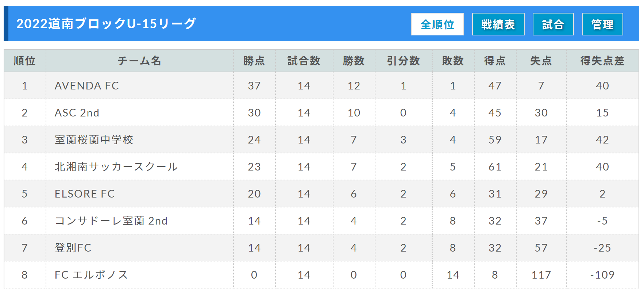Image resolution: width=644 pixels, height=291 pixels.
Task: Click the 試合数 column header
Action: pyautogui.click(x=304, y=61)
